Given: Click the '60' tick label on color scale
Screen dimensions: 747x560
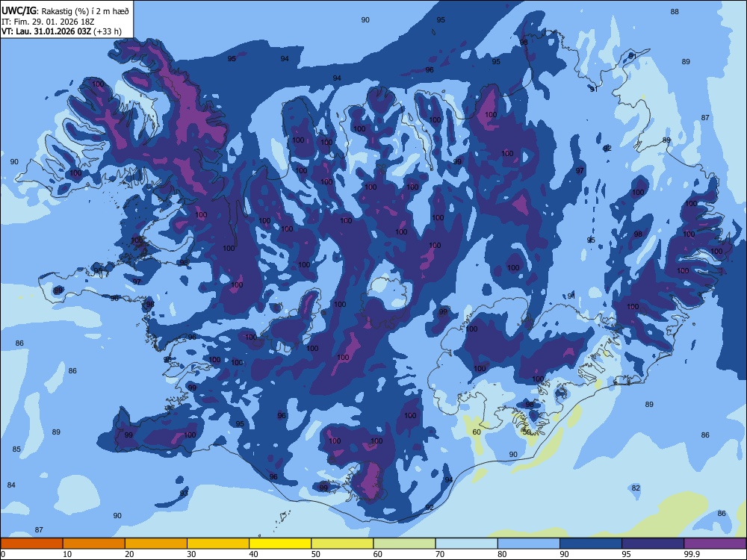Looking at the screenshot, I should 378,554.
